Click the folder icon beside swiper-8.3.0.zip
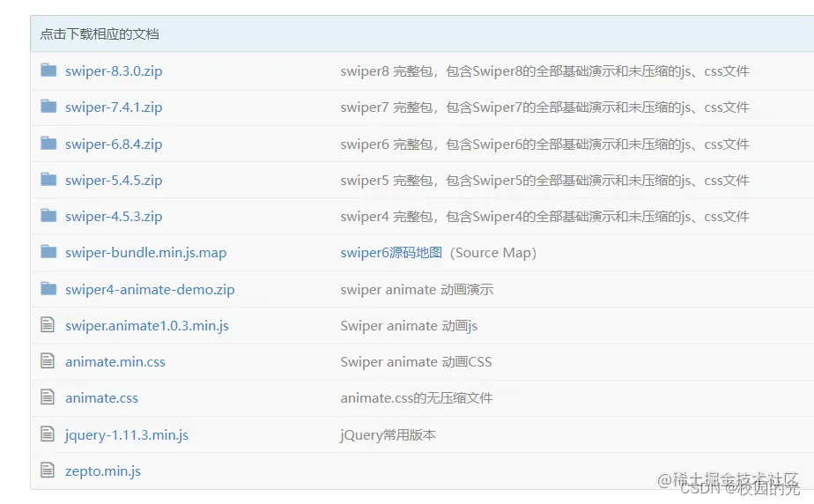Viewport: 814px width, 504px height. [x=48, y=70]
